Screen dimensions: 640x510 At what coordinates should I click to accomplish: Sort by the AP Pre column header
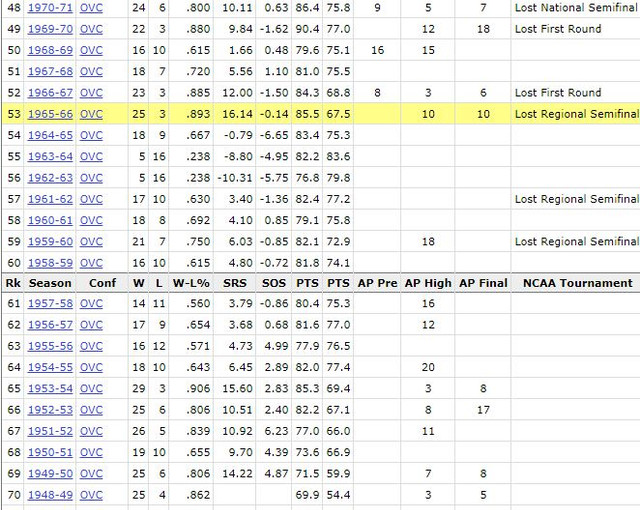pos(377,283)
